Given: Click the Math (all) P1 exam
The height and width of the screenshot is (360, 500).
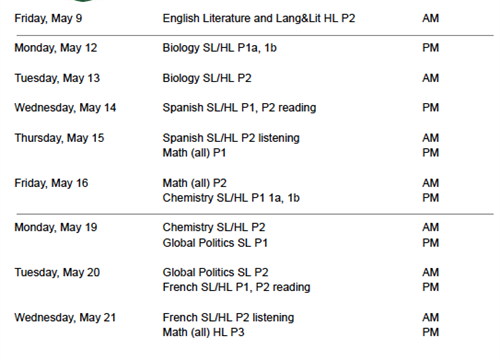Looking at the screenshot, I should [x=194, y=153].
